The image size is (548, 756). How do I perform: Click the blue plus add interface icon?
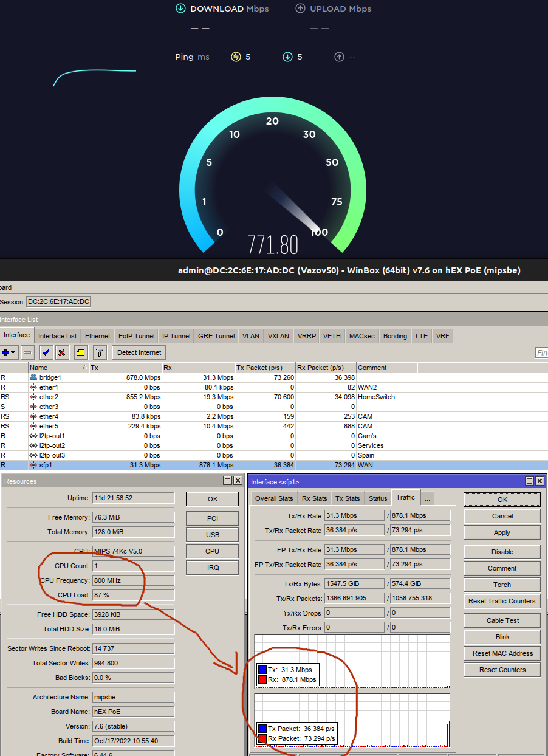pos(6,352)
